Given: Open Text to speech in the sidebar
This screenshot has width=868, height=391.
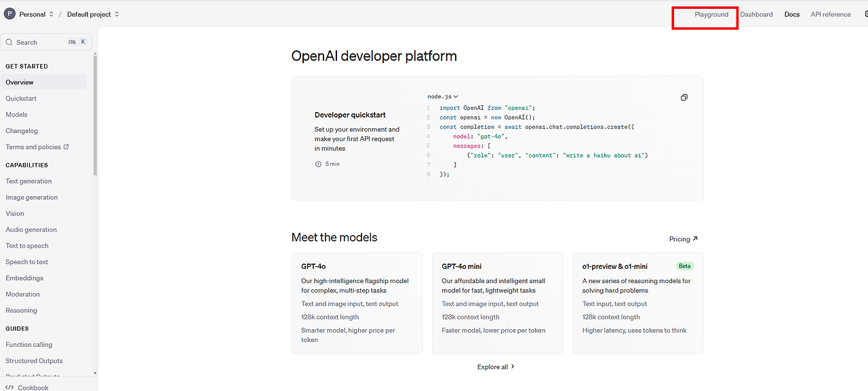Looking at the screenshot, I should point(27,246).
